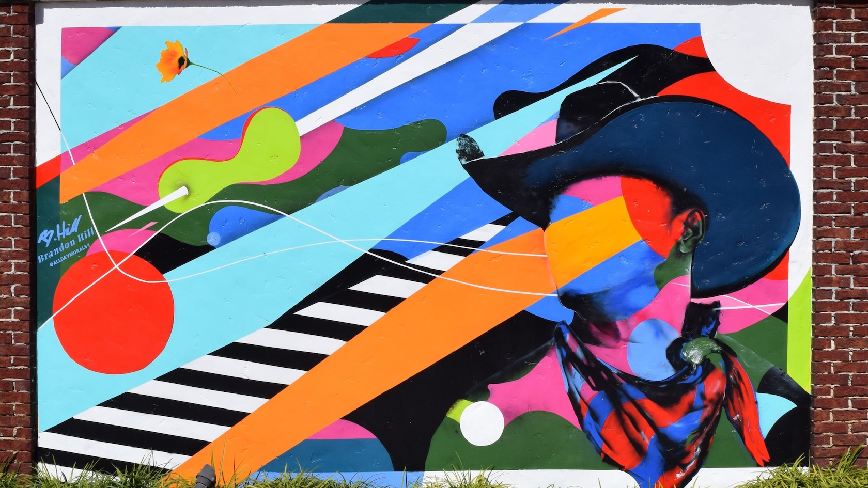Click the orange flower on the mural
Image resolution: width=868 pixels, height=488 pixels.
click(x=173, y=62)
